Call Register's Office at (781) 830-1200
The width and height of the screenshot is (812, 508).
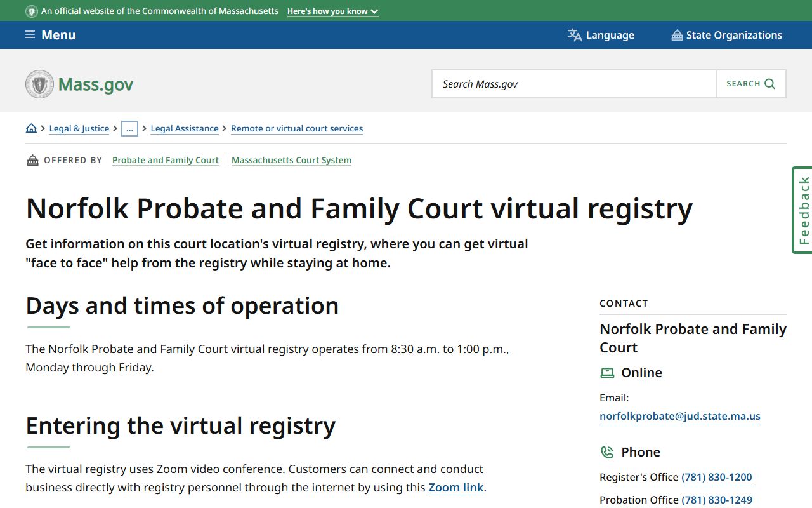[717, 477]
